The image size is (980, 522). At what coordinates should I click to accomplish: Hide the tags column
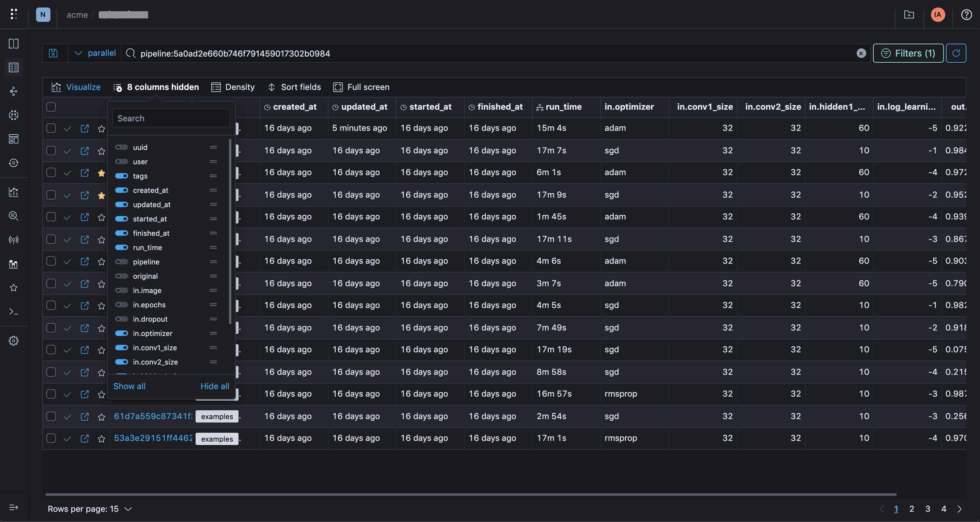pyautogui.click(x=122, y=176)
